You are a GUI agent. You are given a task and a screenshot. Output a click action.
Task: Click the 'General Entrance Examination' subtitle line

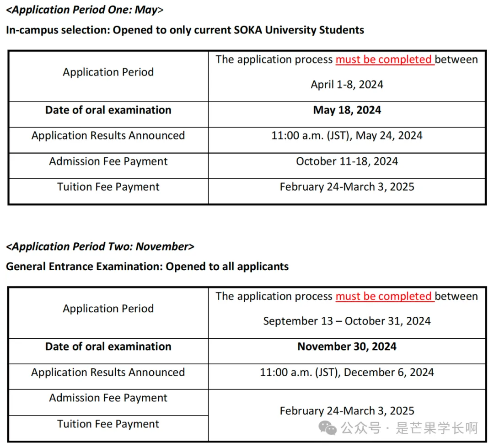coord(147,267)
